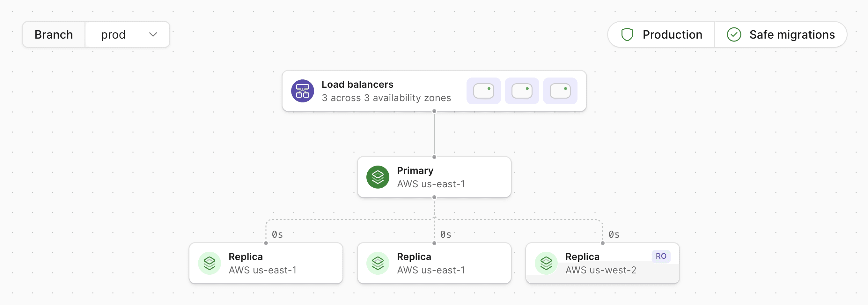Open the Safe migrations badge

(780, 35)
